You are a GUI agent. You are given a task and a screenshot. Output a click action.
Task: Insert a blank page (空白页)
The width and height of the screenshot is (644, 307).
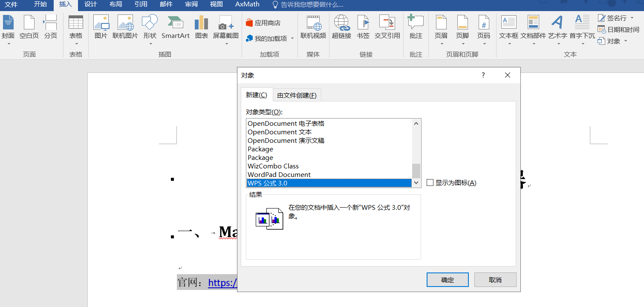pos(29,27)
